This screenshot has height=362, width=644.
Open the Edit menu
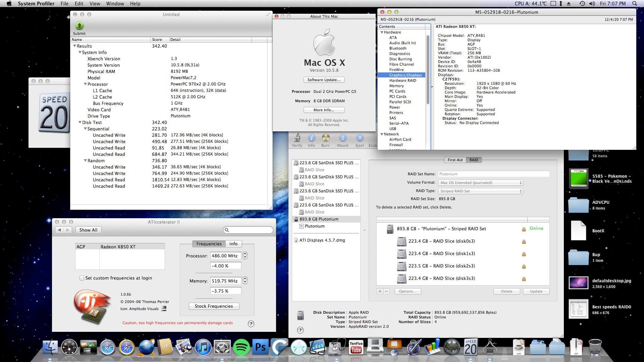coord(79,4)
